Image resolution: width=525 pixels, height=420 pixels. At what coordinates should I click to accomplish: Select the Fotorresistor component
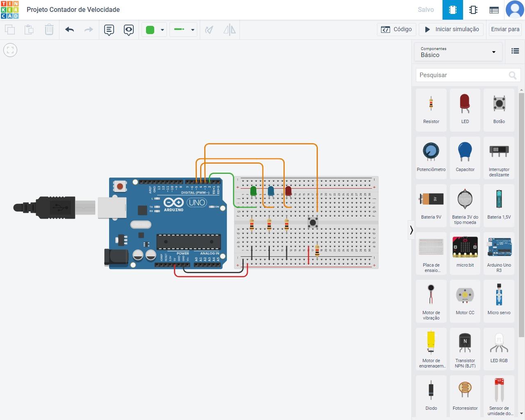465,397
